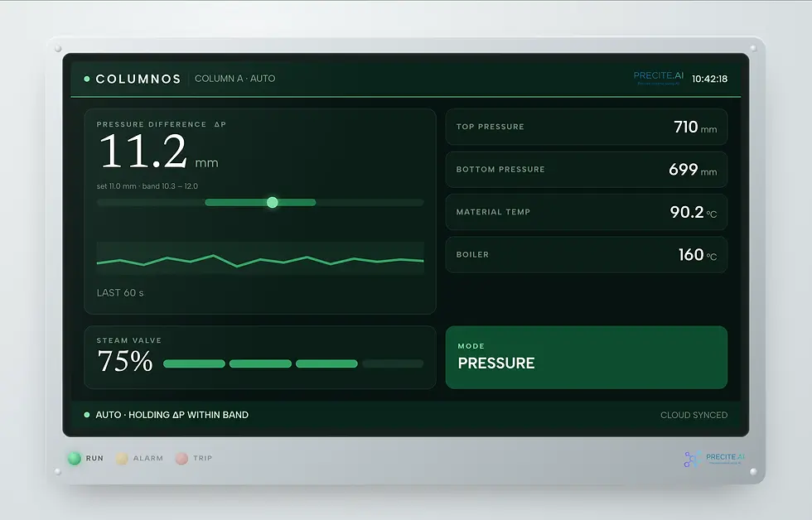This screenshot has height=520, width=812.
Task: Click the 90.2 °C material temp value
Action: tap(694, 212)
